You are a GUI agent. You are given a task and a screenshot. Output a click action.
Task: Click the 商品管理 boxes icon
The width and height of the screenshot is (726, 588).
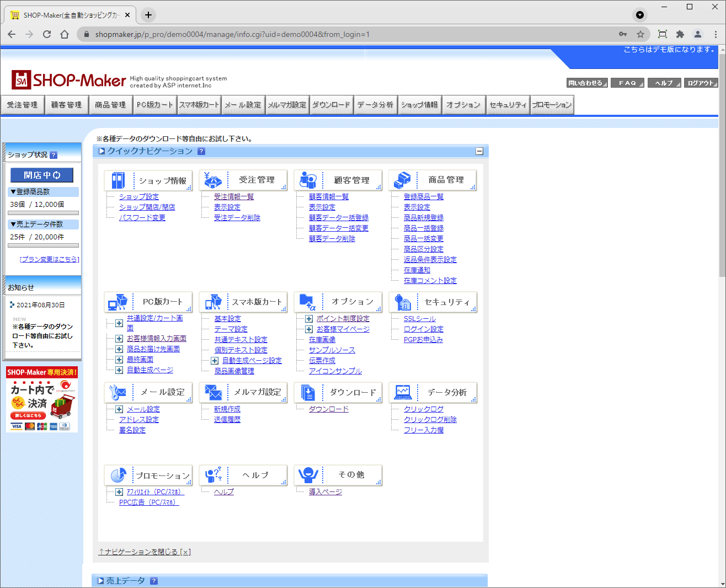click(403, 180)
